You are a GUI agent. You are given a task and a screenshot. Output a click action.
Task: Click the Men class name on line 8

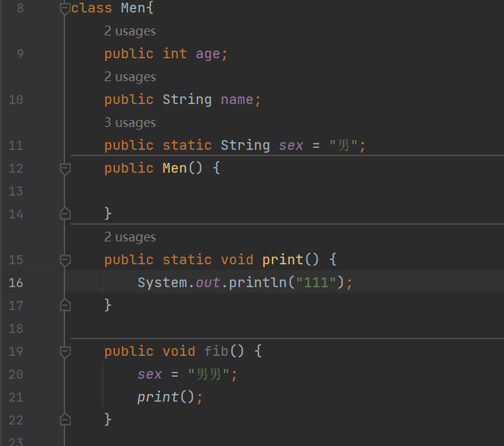coord(133,8)
